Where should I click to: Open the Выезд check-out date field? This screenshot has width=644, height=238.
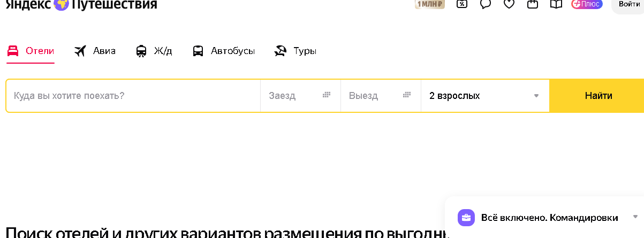tap(381, 96)
